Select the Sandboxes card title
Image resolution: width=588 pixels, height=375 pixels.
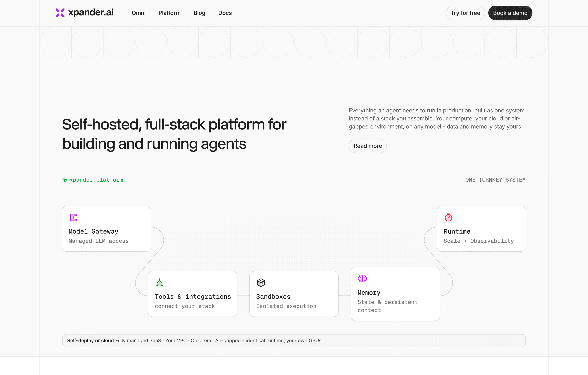click(x=273, y=296)
